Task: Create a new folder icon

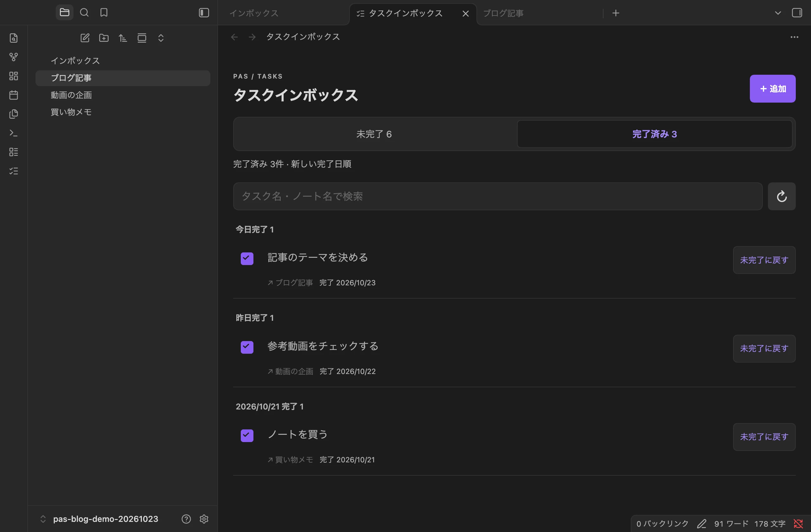Action: pyautogui.click(x=104, y=38)
